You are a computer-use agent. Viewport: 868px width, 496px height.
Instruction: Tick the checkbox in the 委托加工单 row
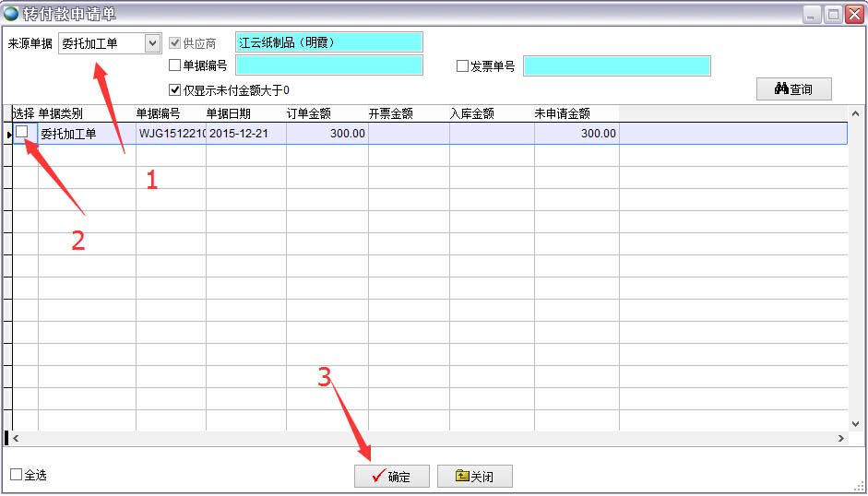click(22, 133)
